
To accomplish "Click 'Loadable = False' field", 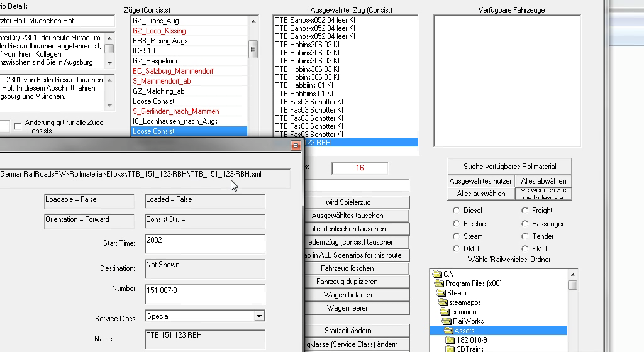I will click(x=89, y=201).
